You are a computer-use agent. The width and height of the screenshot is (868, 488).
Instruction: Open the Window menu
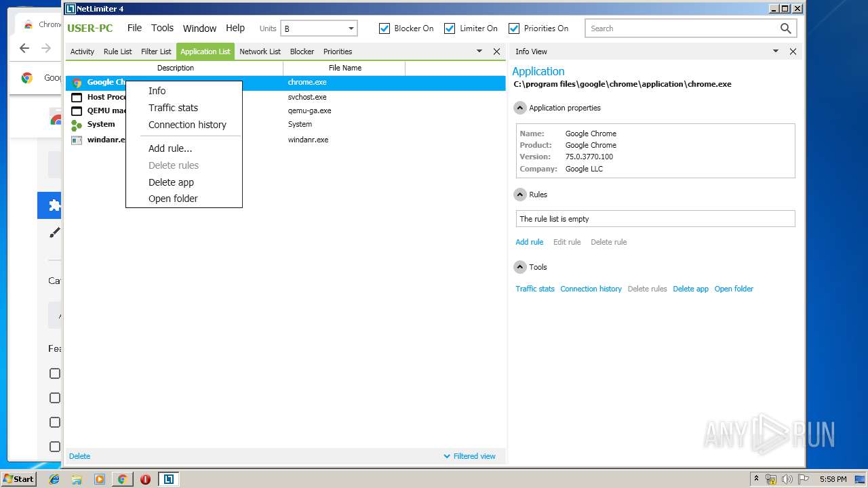tap(199, 28)
